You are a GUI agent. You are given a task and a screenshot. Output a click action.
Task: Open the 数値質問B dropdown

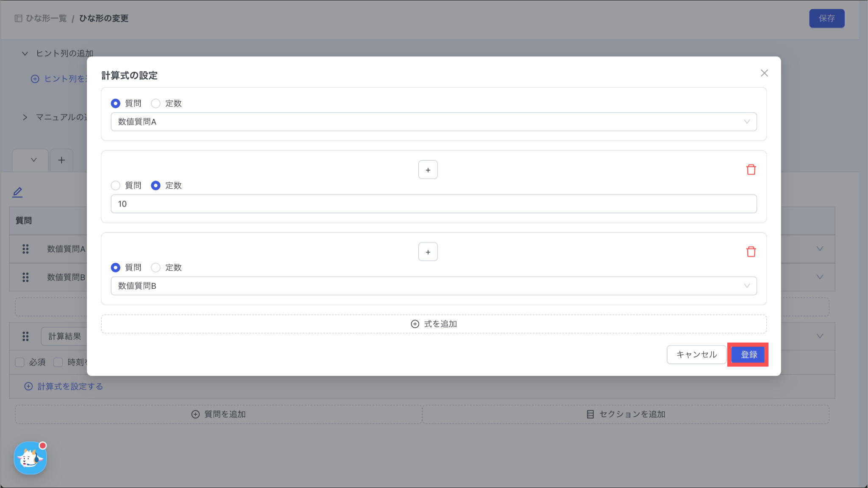pyautogui.click(x=434, y=286)
